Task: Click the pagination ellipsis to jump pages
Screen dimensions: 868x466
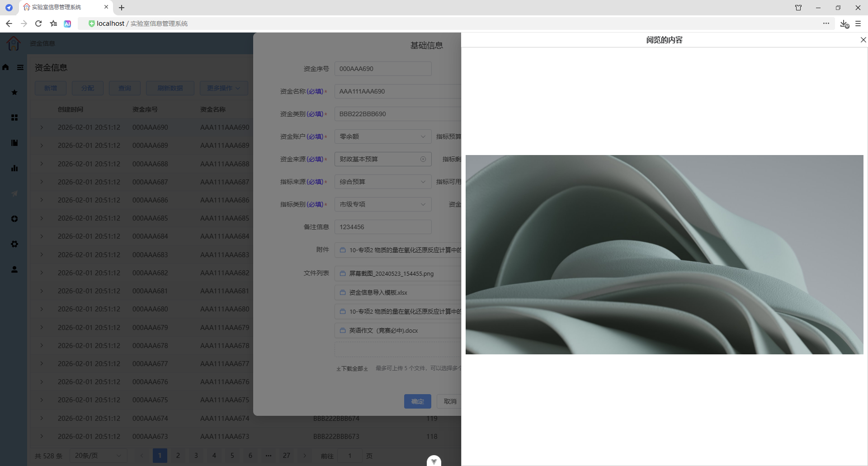Action: point(269,456)
